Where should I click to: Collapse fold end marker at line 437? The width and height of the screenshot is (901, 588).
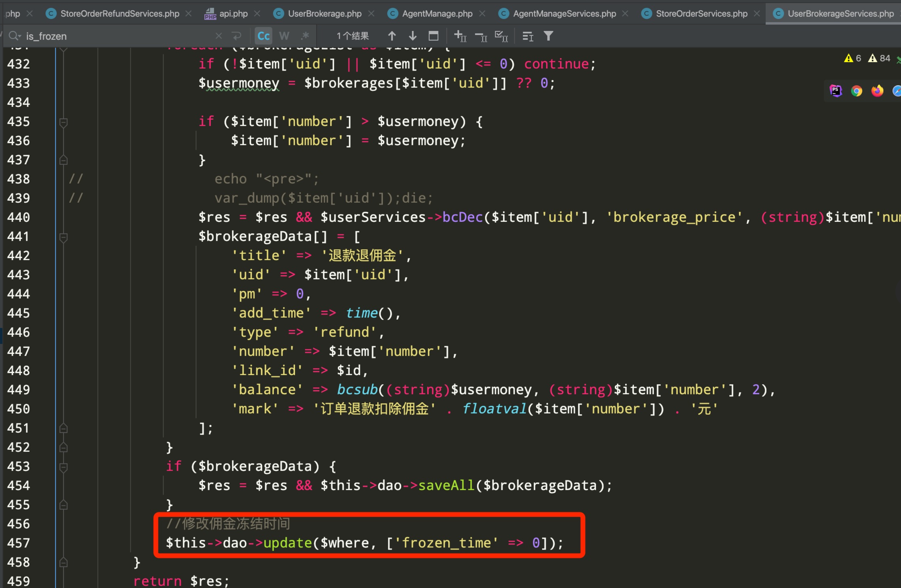click(63, 160)
